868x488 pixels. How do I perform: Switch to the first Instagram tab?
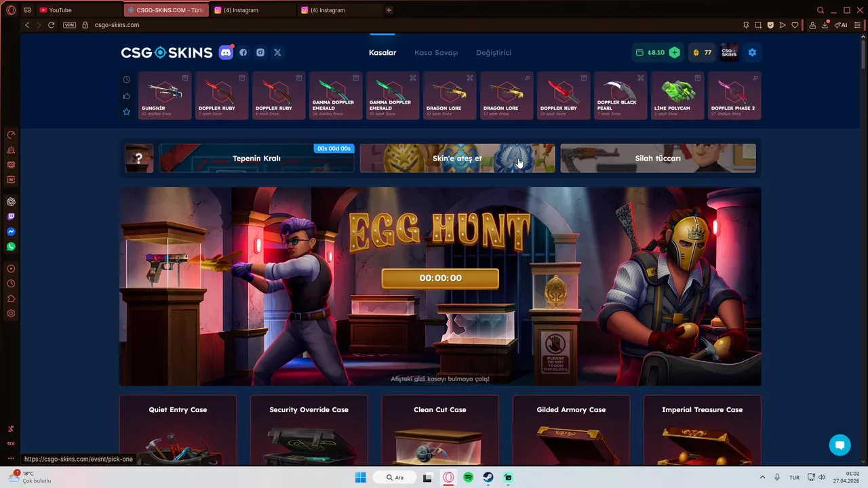point(254,10)
